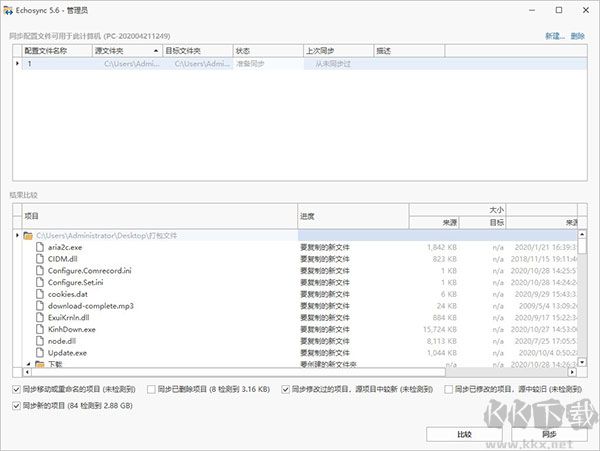The height and width of the screenshot is (451, 600).
Task: Collapse the Desktop\打包文件 tree node
Action: point(17,235)
